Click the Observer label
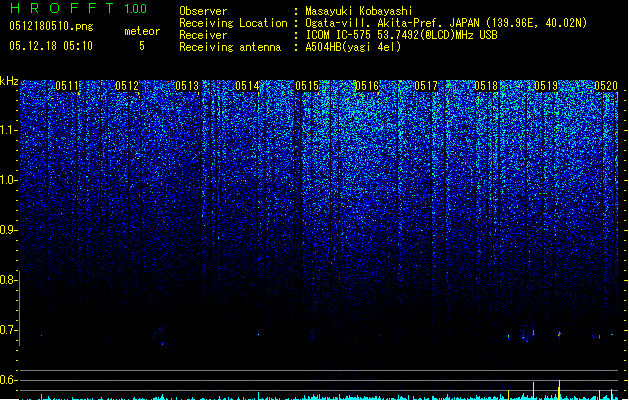Screen dimensions: 629x400 pos(203,11)
